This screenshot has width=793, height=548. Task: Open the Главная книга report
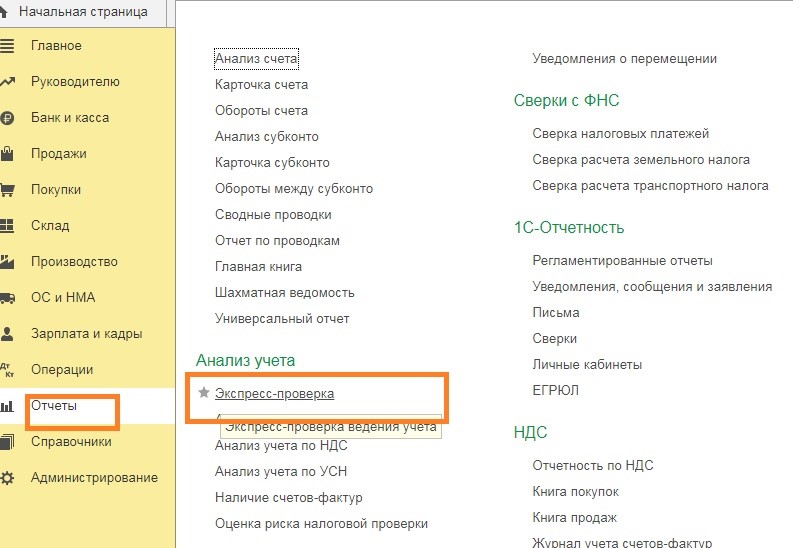pyautogui.click(x=258, y=267)
